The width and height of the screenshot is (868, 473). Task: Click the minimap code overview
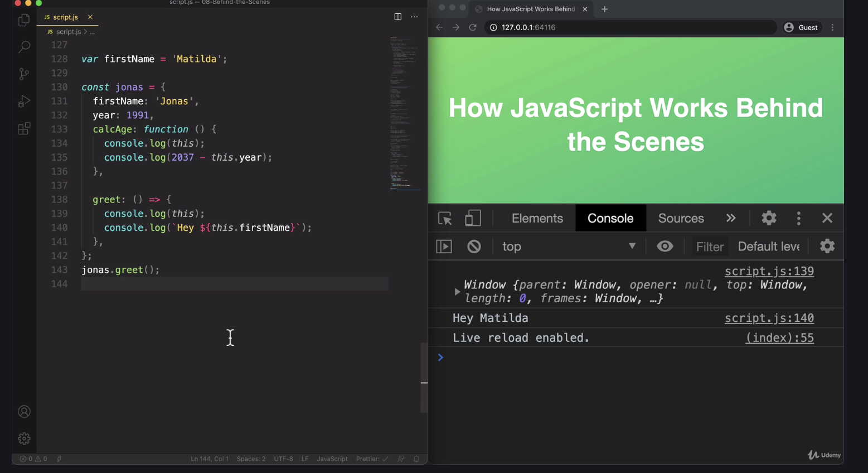(x=405, y=114)
